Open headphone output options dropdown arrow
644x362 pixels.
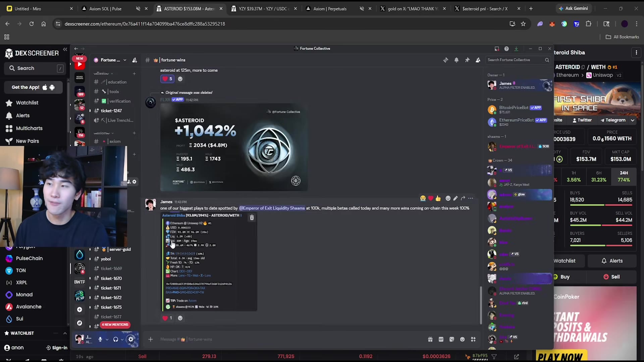point(122,340)
